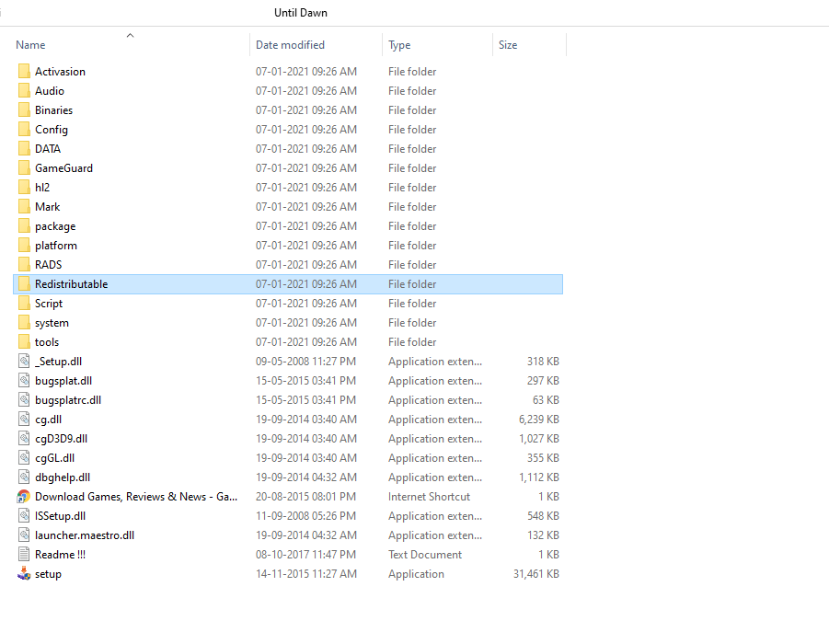Sort files by Name column header
This screenshot has height=644, width=829.
(x=30, y=45)
